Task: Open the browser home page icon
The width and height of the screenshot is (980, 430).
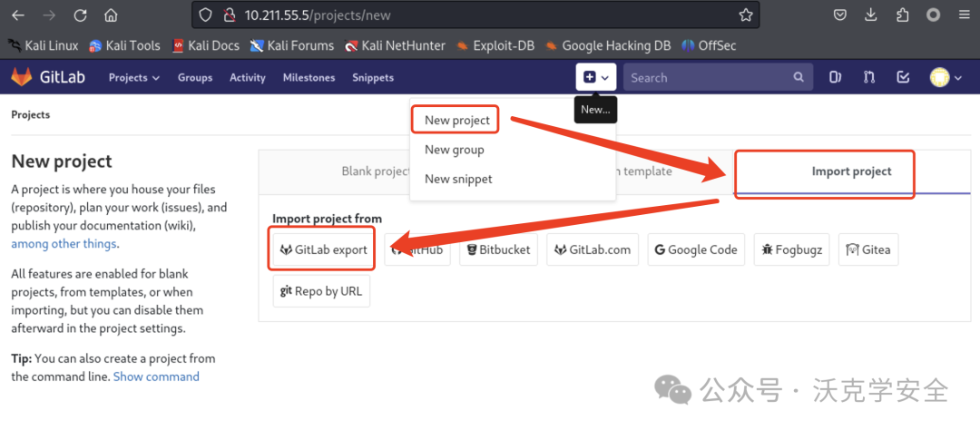Action: [x=111, y=15]
